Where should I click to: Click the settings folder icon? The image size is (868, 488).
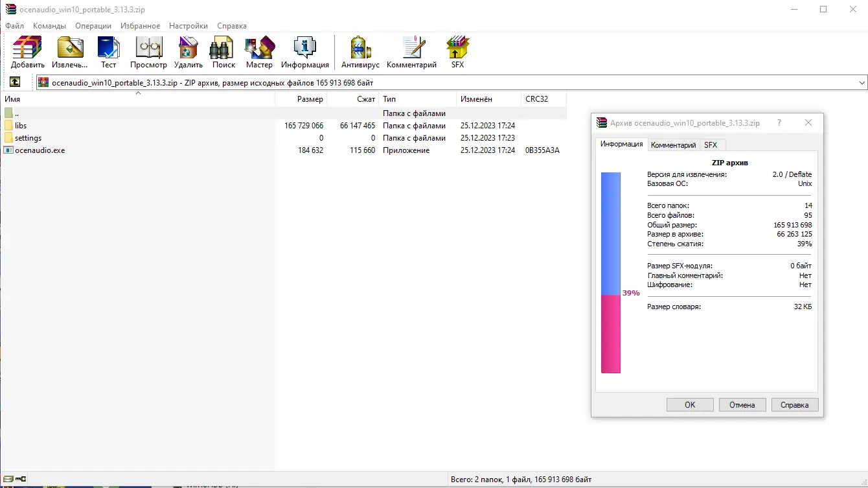point(8,138)
